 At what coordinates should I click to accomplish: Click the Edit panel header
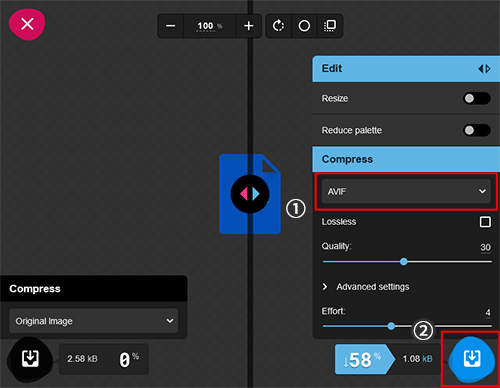[x=406, y=69]
